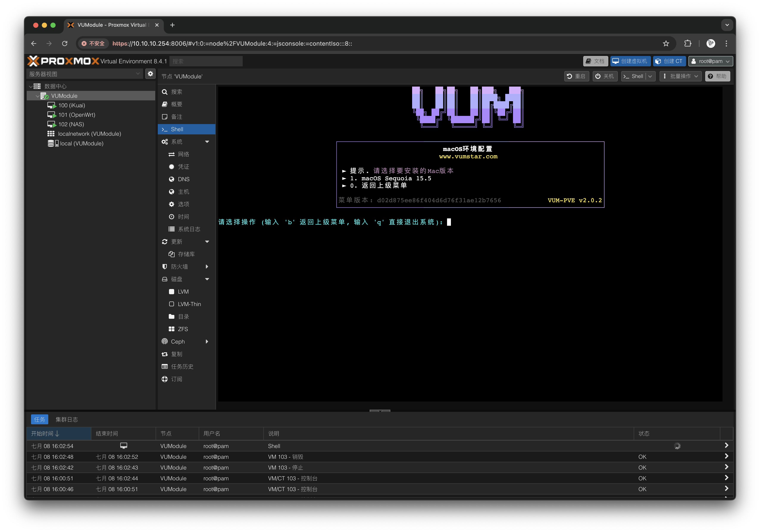Click the 帮助 help button
The height and width of the screenshot is (532, 760).
[x=718, y=76]
